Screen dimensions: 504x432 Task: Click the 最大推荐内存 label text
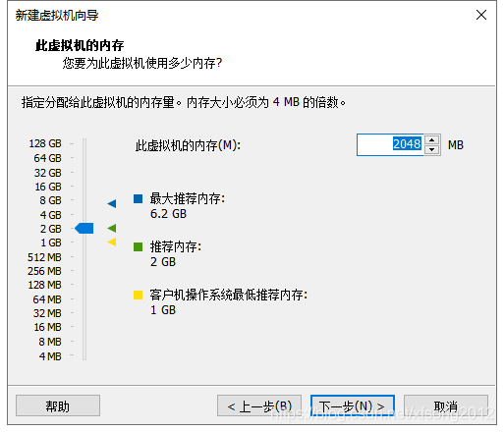[188, 198]
